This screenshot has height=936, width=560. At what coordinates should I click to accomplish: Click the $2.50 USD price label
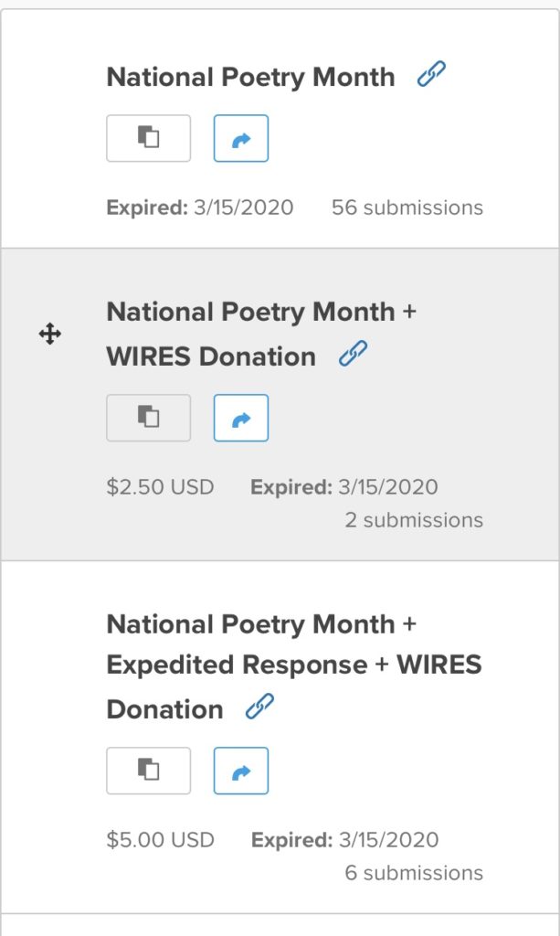pyautogui.click(x=160, y=487)
